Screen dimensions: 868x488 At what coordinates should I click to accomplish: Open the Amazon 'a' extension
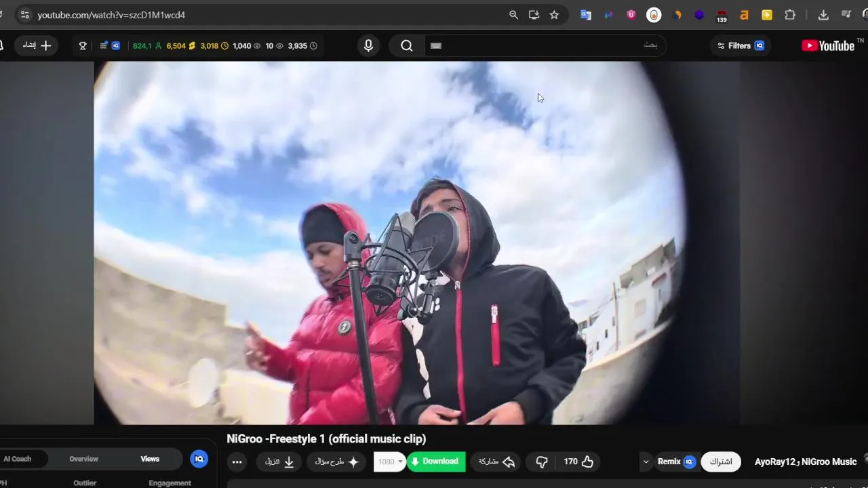tap(744, 15)
